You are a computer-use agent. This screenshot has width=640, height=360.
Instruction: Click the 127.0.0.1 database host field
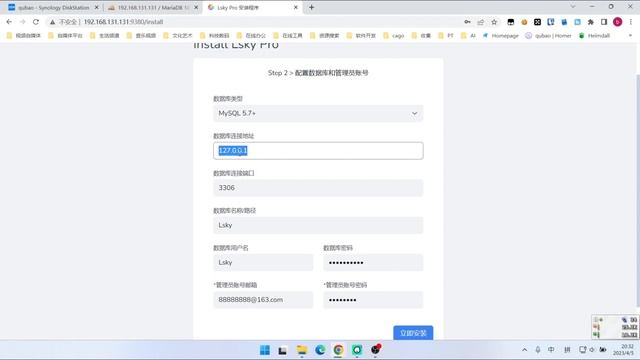(318, 151)
